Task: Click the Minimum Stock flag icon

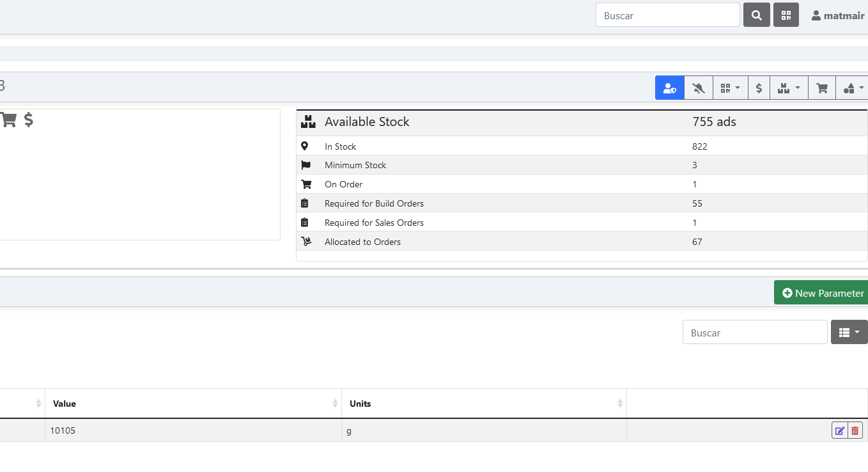Action: coord(307,165)
